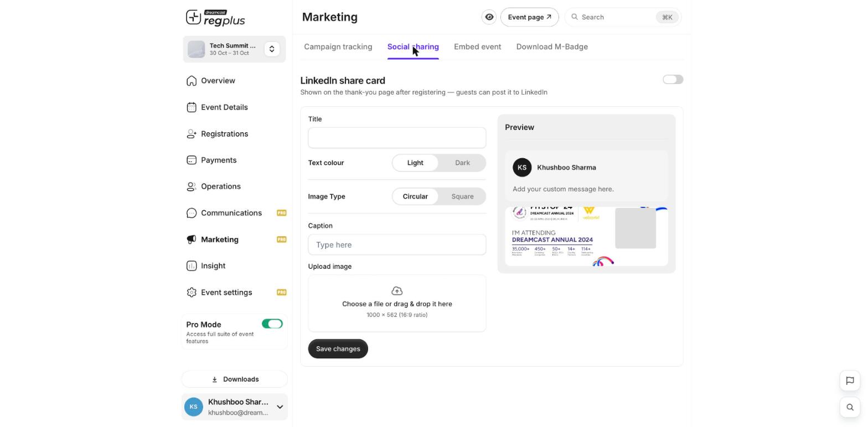Click the floating search icon at bottom right

[850, 408]
